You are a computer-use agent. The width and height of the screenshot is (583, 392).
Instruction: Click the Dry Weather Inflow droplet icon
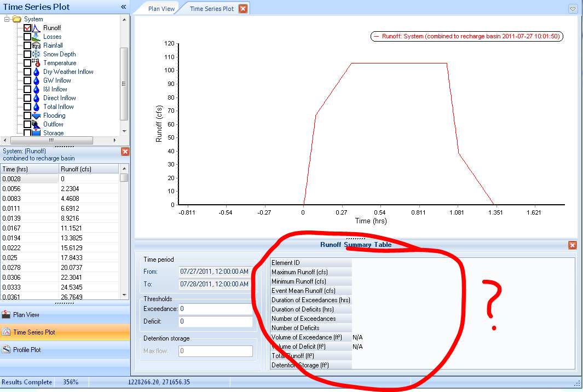[x=36, y=72]
